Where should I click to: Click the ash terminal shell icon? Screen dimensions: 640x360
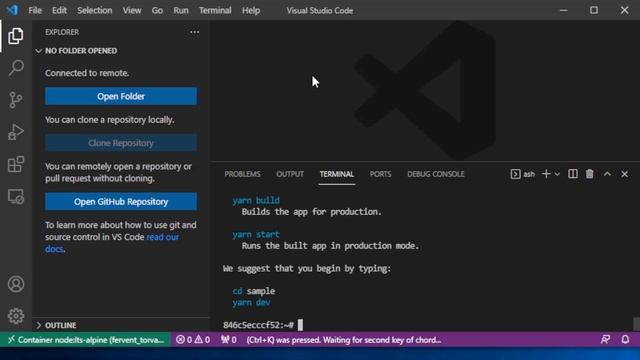click(515, 174)
